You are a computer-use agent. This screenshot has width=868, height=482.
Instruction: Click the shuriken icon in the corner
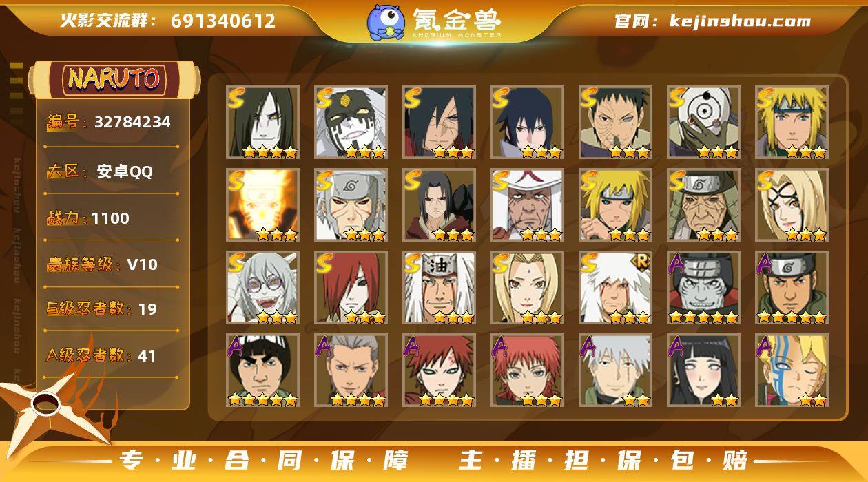click(x=50, y=406)
